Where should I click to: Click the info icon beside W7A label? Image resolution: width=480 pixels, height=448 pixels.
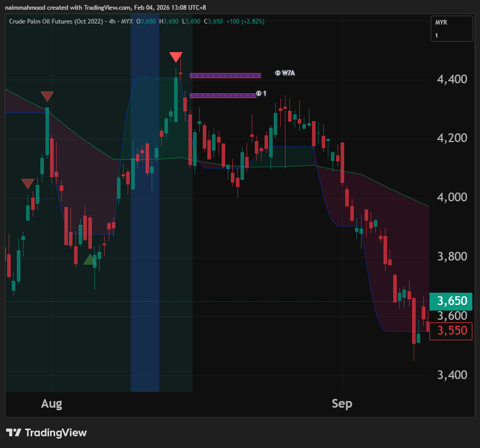277,73
